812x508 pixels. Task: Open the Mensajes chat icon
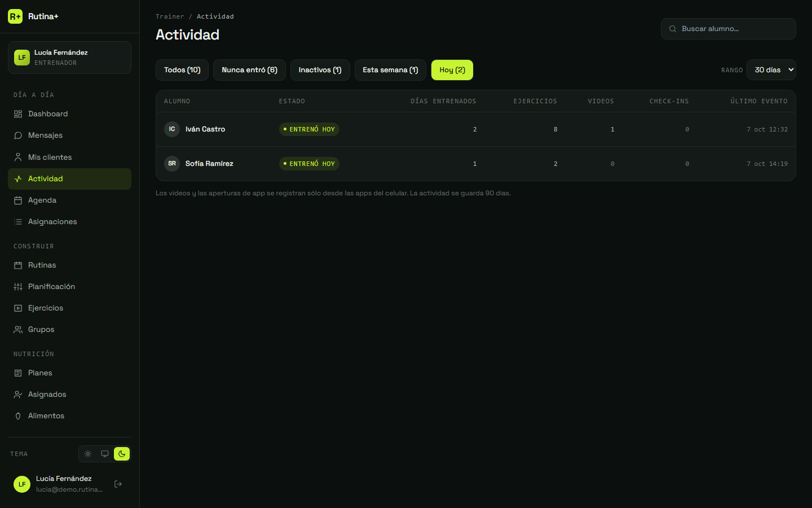(x=18, y=135)
